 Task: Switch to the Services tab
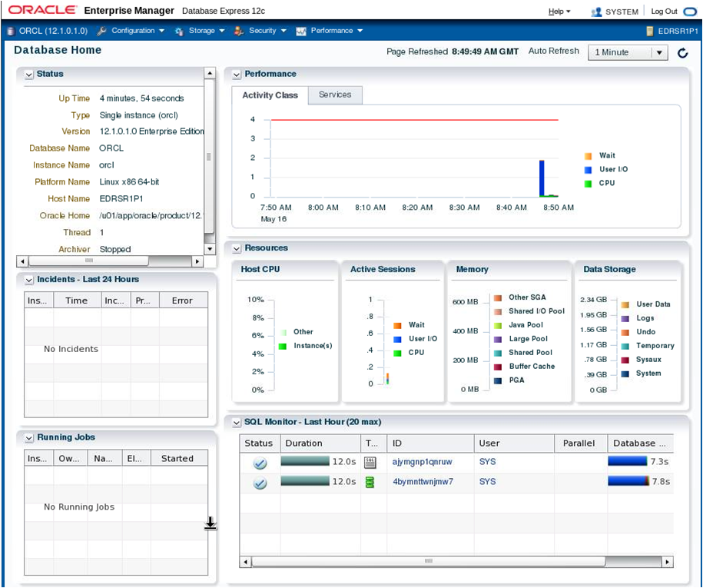click(x=335, y=95)
